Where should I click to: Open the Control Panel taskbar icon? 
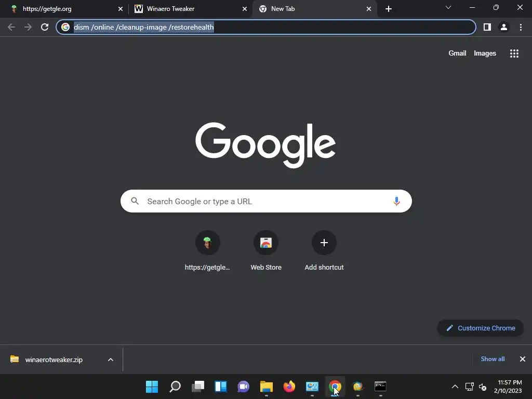(x=312, y=387)
